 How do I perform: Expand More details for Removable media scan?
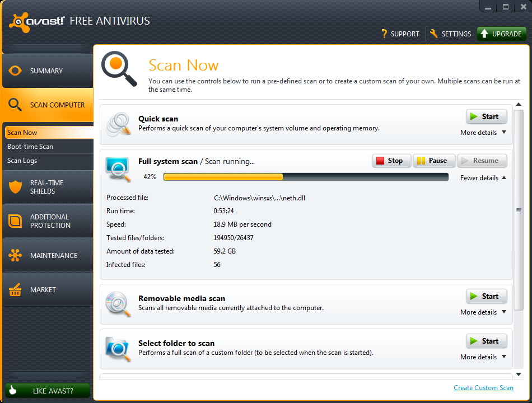coord(483,312)
